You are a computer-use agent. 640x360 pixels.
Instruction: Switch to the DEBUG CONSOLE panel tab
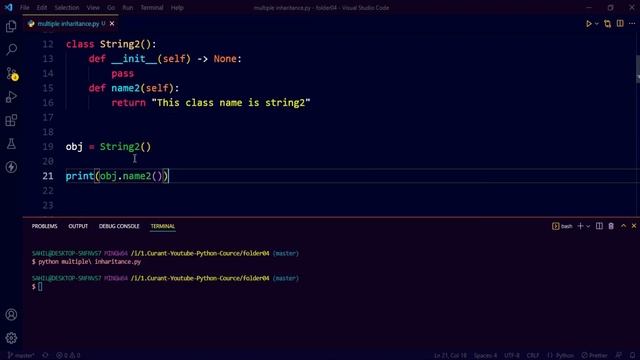[x=119, y=226]
